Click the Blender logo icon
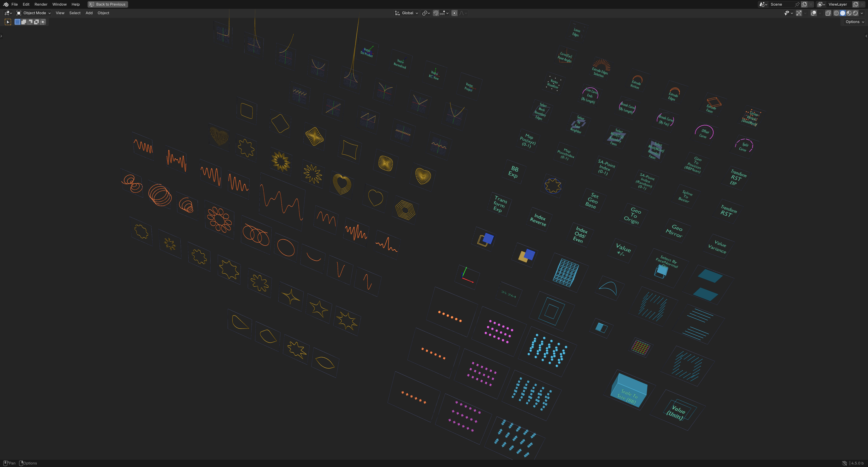868x467 pixels. [x=6, y=4]
